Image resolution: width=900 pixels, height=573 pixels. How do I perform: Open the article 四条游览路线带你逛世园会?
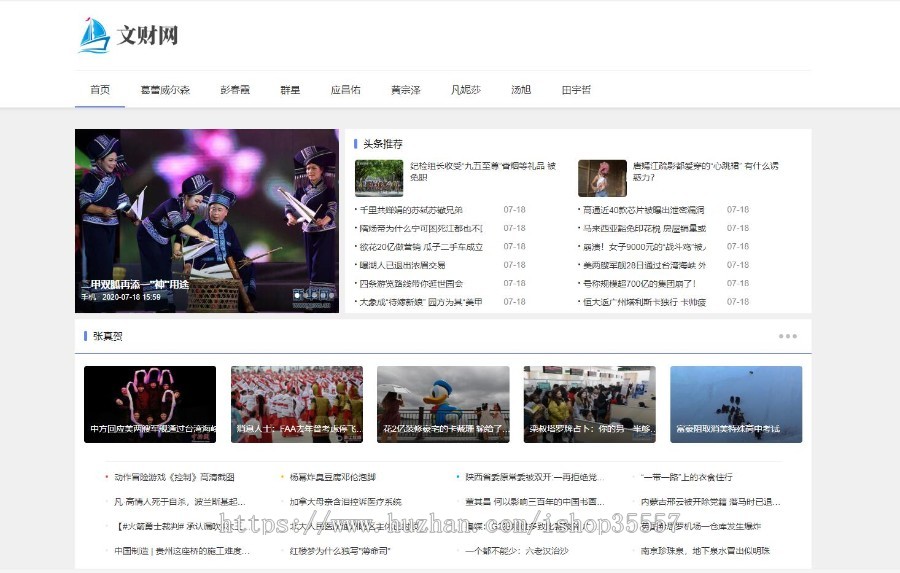click(411, 284)
